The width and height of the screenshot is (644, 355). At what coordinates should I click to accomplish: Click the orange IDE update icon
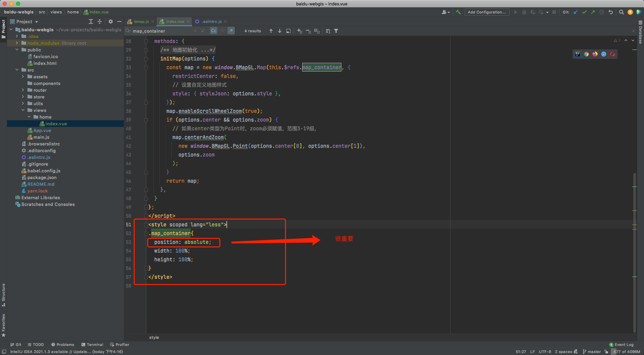point(630,12)
